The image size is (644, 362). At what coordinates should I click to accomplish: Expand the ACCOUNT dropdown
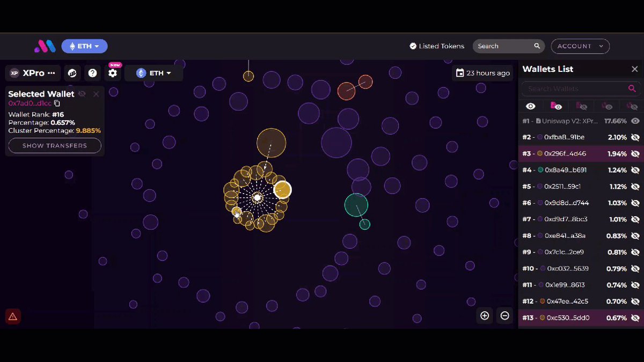click(580, 46)
